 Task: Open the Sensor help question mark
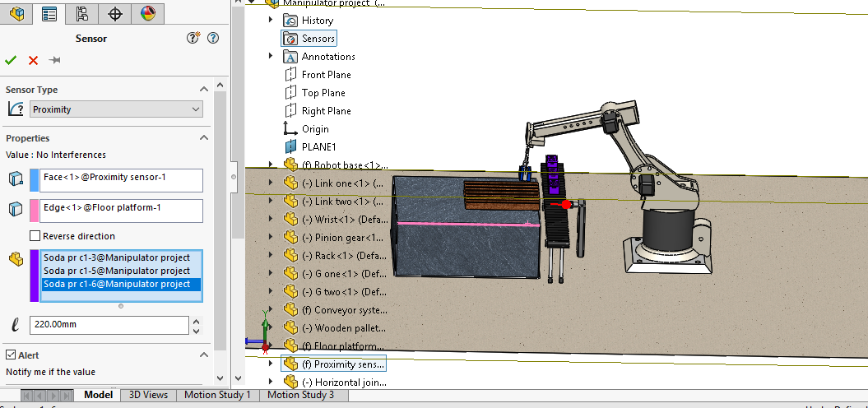pyautogui.click(x=213, y=38)
